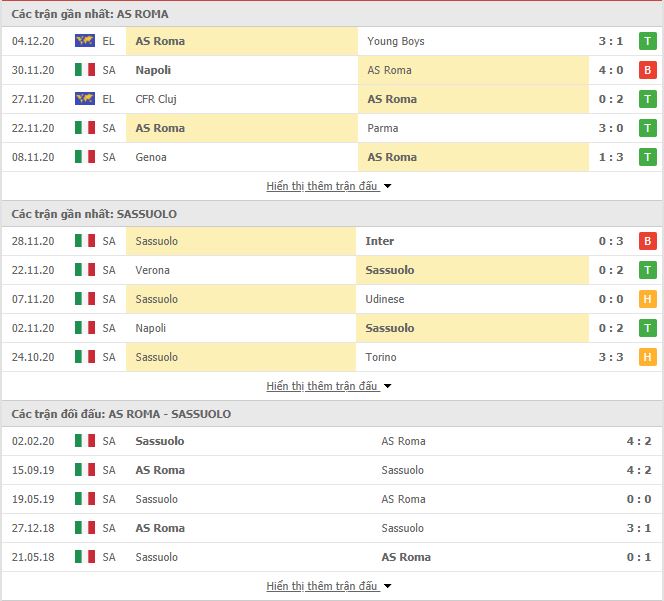
Task: Show more matches under Sassuolo section
Action: [x=329, y=386]
